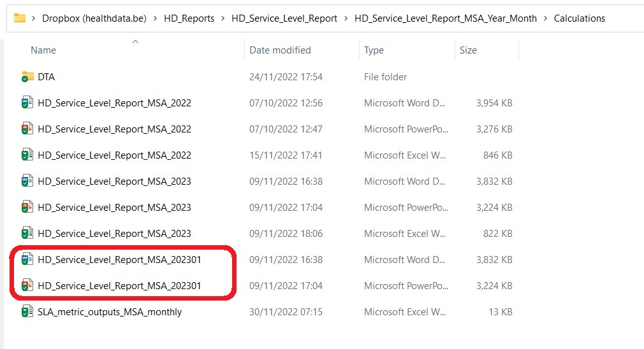Click the folder icon in address bar
This screenshot has width=644, height=349.
[20, 18]
